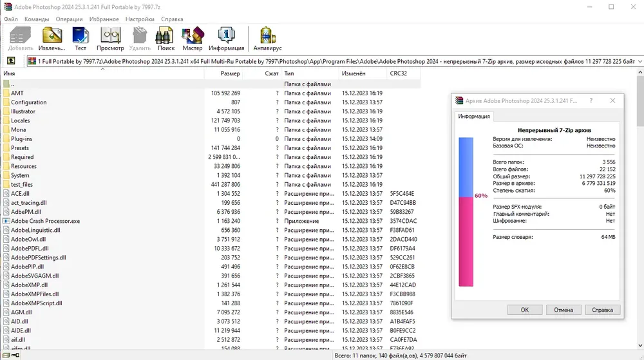Open the Commands (Команды) menu
The height and width of the screenshot is (360, 644).
(x=37, y=19)
